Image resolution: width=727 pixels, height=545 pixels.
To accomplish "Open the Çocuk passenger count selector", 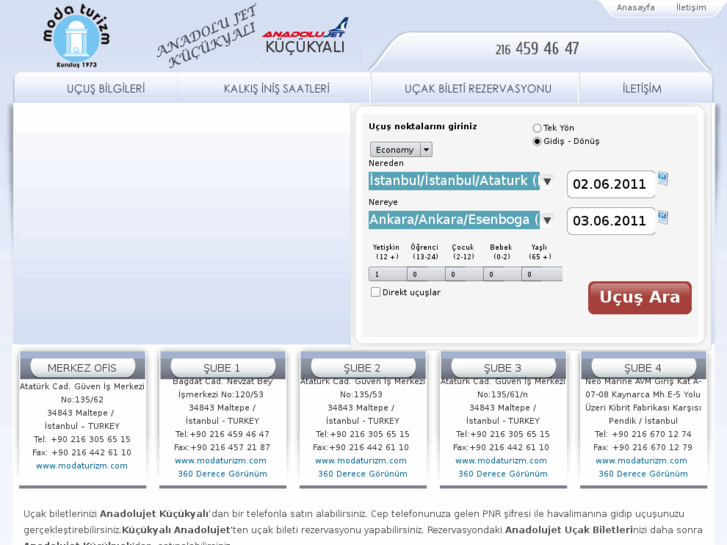I will 464,274.
